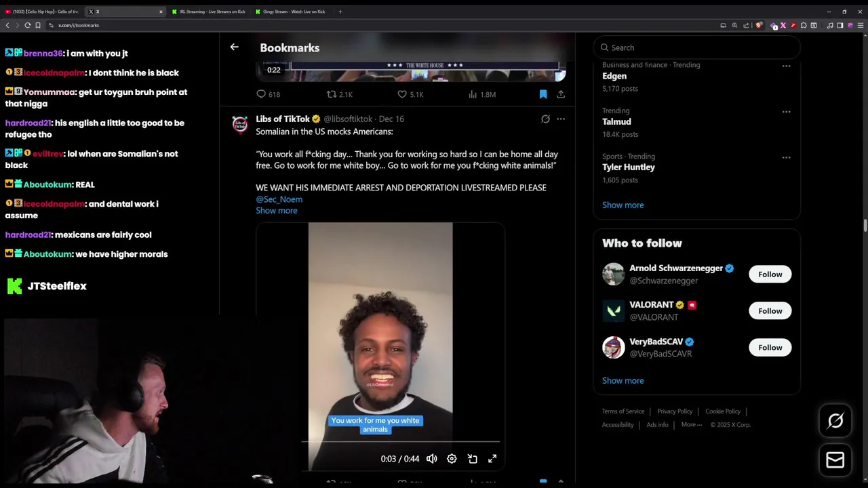Image resolution: width=868 pixels, height=488 pixels.
Task: Open VALORANT profile avatar
Action: [613, 310]
